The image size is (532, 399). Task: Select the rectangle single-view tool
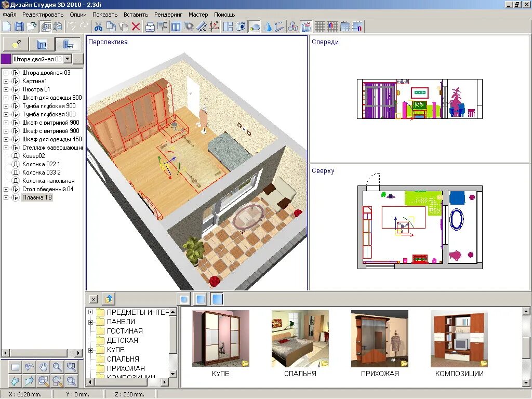point(15,367)
